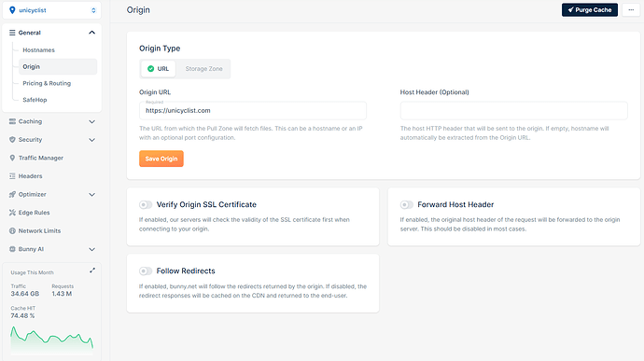
Task: Expand the Caching section chevron
Action: 92,121
